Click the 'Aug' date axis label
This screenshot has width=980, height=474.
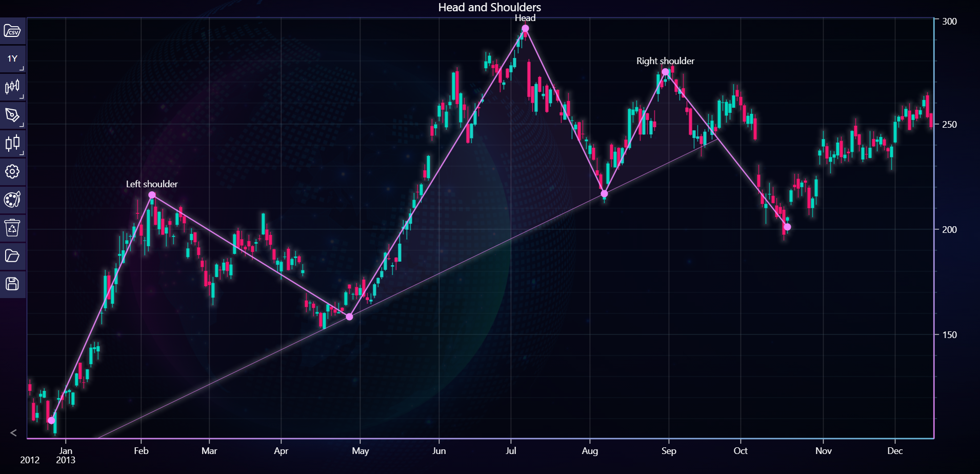pos(590,451)
